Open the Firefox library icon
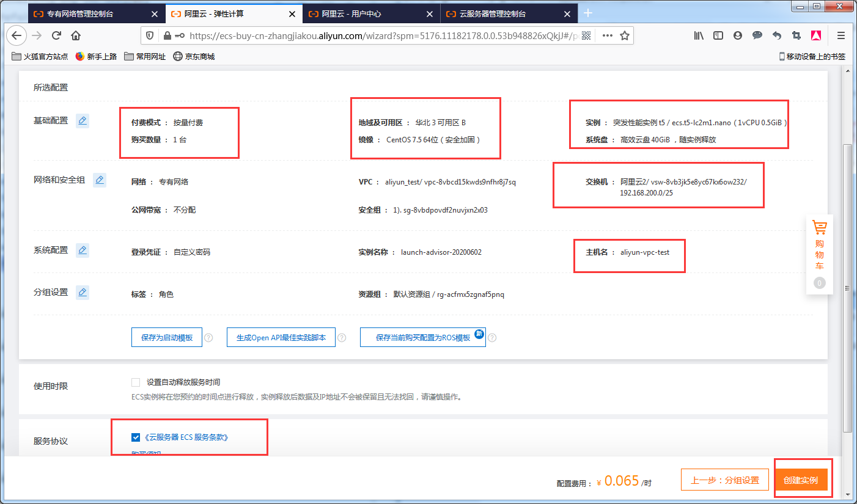 pos(699,35)
